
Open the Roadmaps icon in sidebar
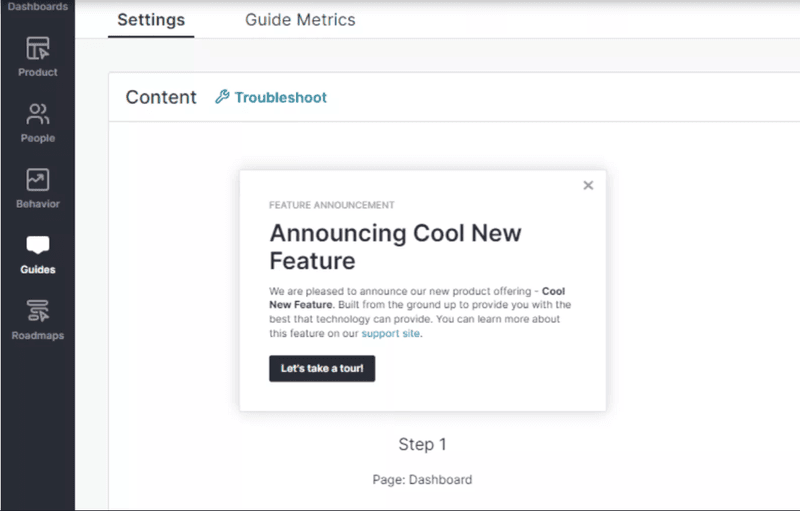(37, 311)
